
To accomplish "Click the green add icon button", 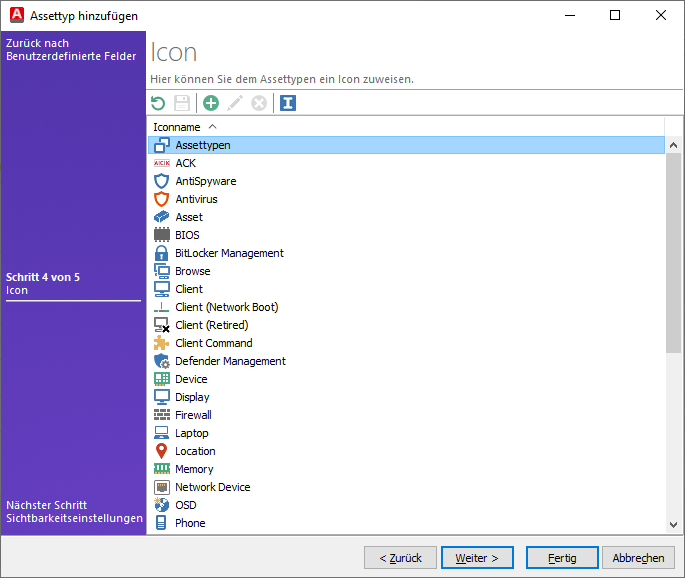I will pos(211,103).
